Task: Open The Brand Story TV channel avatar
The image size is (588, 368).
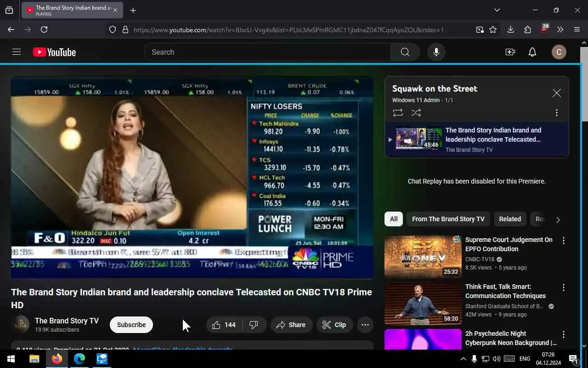Action: 20,325
